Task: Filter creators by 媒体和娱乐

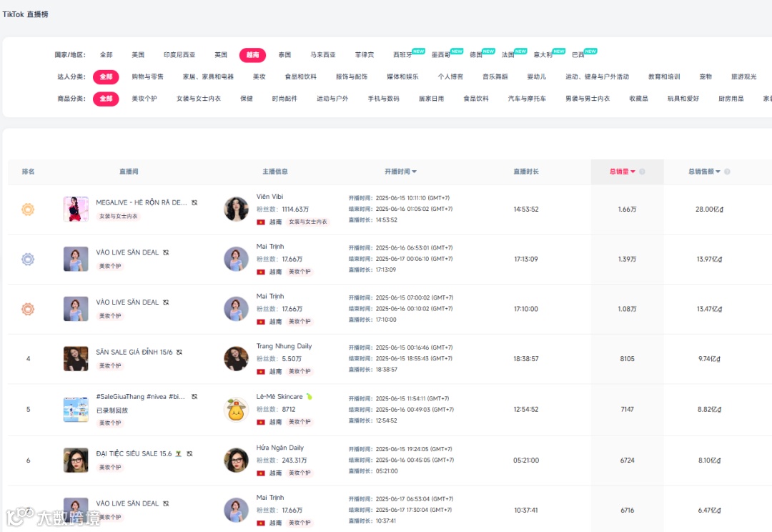Action: [x=402, y=77]
